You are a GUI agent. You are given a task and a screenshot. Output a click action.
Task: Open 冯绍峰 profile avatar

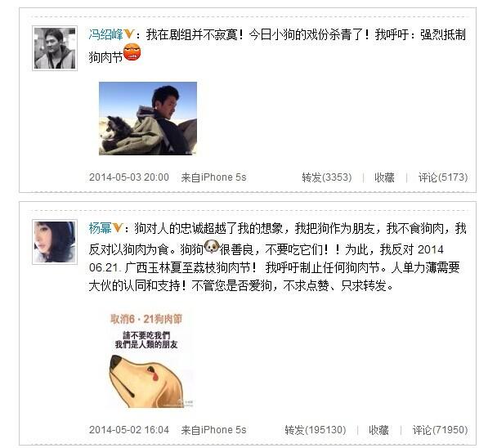pos(55,48)
